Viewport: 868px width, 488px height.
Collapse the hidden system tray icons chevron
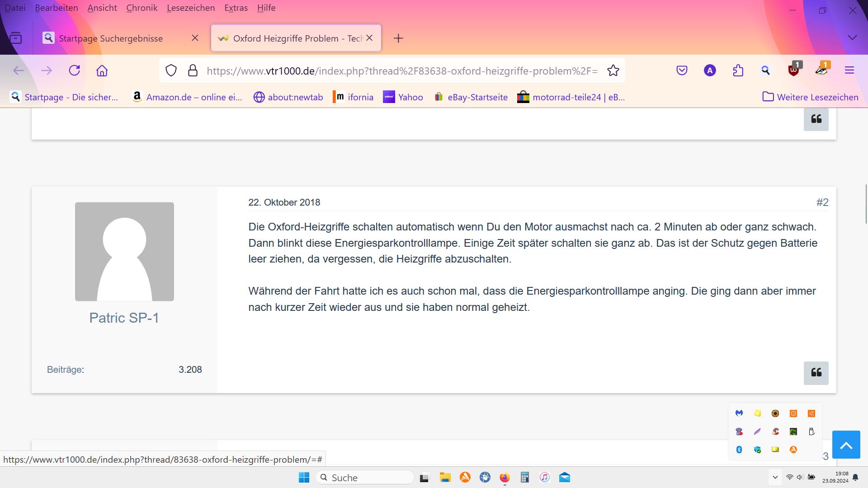[775, 477]
